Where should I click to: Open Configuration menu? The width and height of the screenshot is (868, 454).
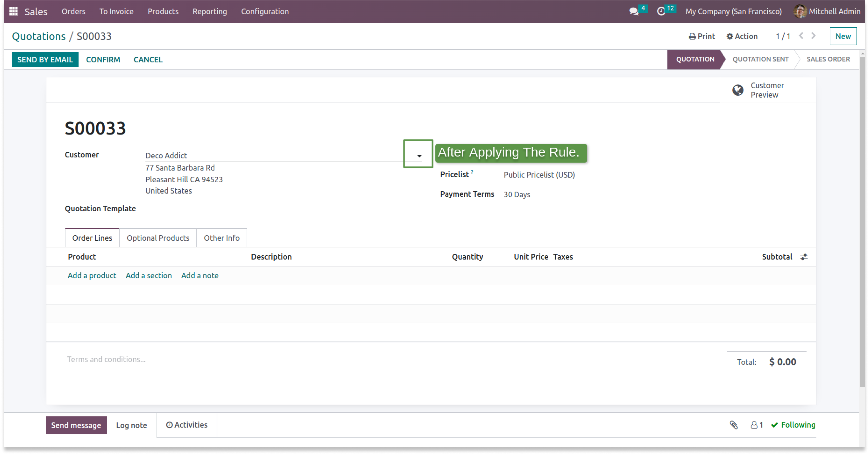point(265,11)
